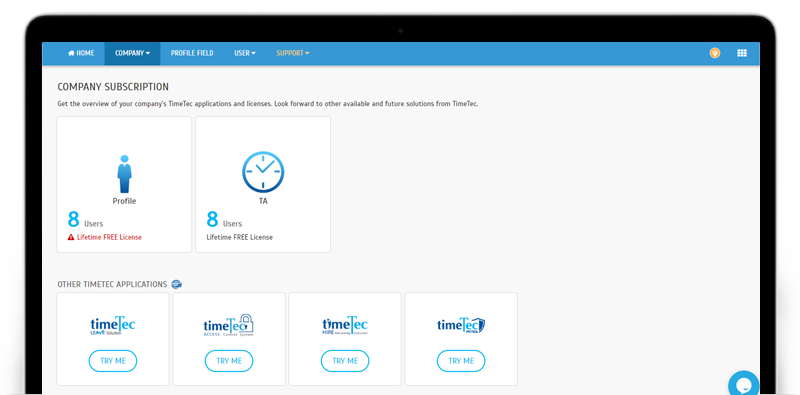Click the 8 Users count in Profile card
This screenshot has height=395, width=800.
(85, 220)
